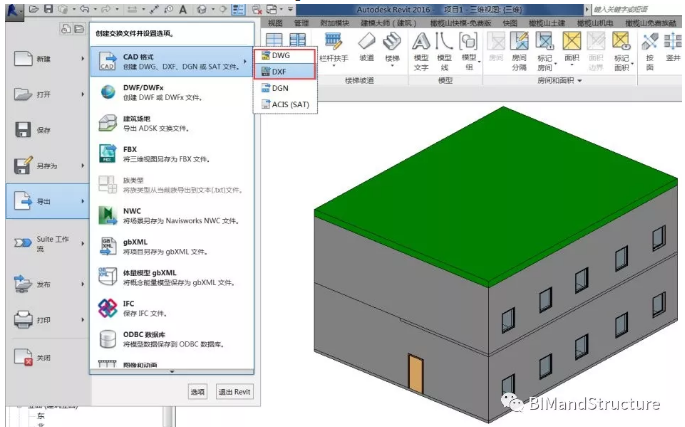Click the Switch Windows icon
This screenshot has height=427, width=685.
click(272, 9)
